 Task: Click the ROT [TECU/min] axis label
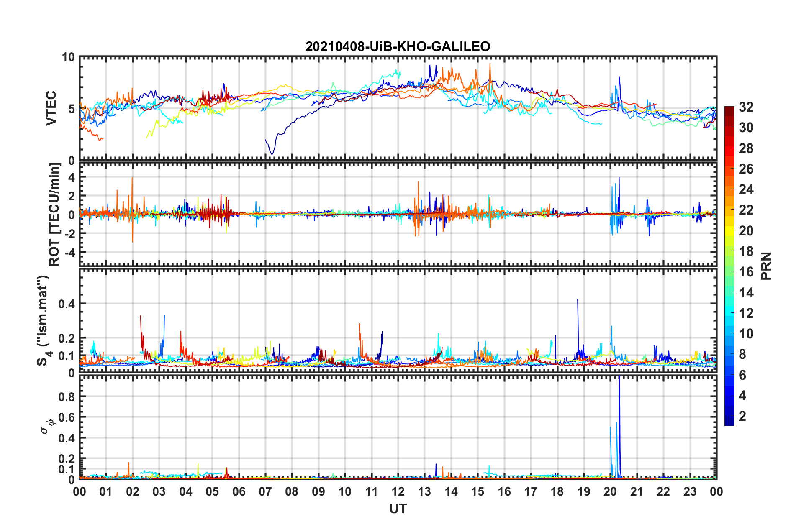click(x=54, y=215)
